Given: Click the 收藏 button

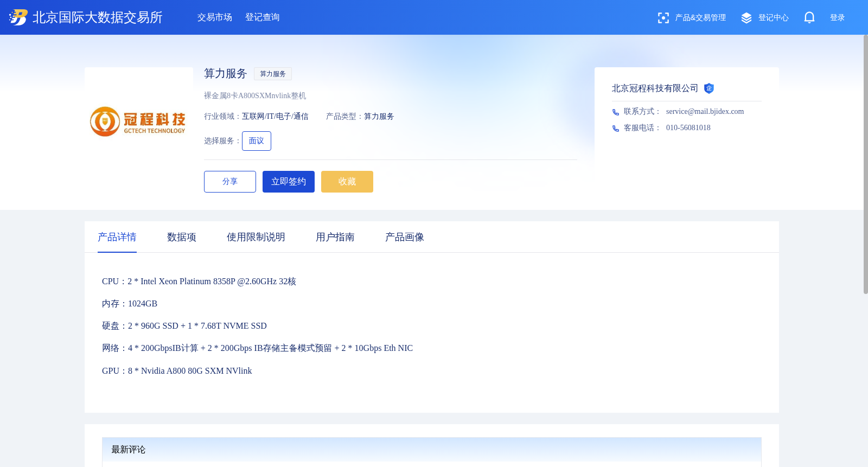Looking at the screenshot, I should [x=347, y=182].
